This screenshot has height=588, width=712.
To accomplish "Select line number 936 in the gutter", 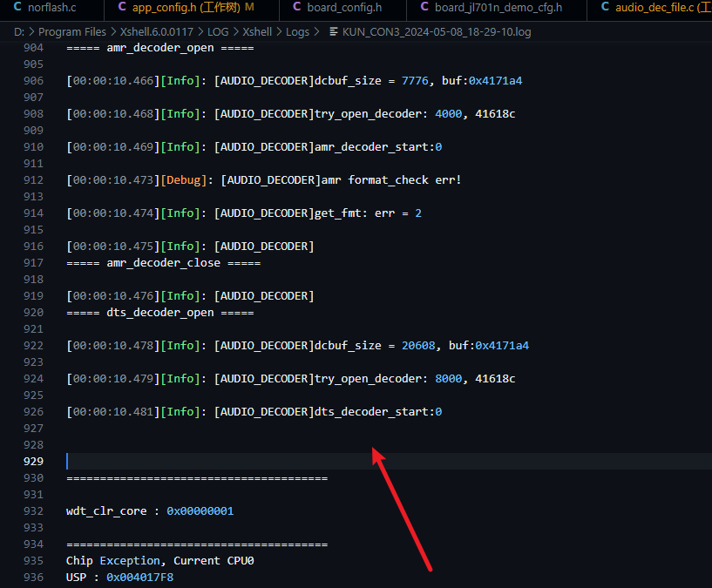I will coord(34,577).
